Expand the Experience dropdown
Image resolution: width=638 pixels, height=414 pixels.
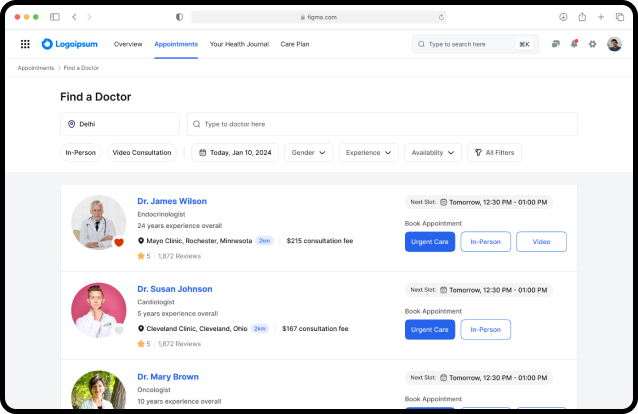(x=369, y=153)
